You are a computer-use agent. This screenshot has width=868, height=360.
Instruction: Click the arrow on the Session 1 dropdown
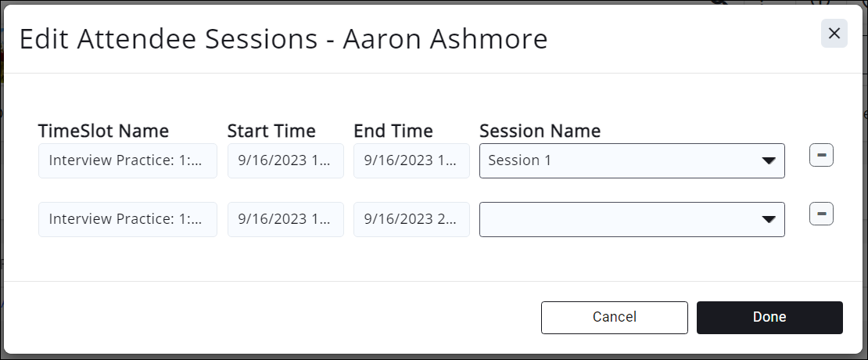point(769,161)
